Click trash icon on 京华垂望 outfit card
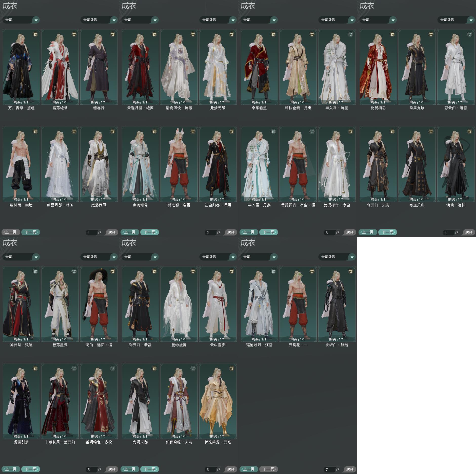Image resolution: width=476 pixels, height=474 pixels. point(273,34)
